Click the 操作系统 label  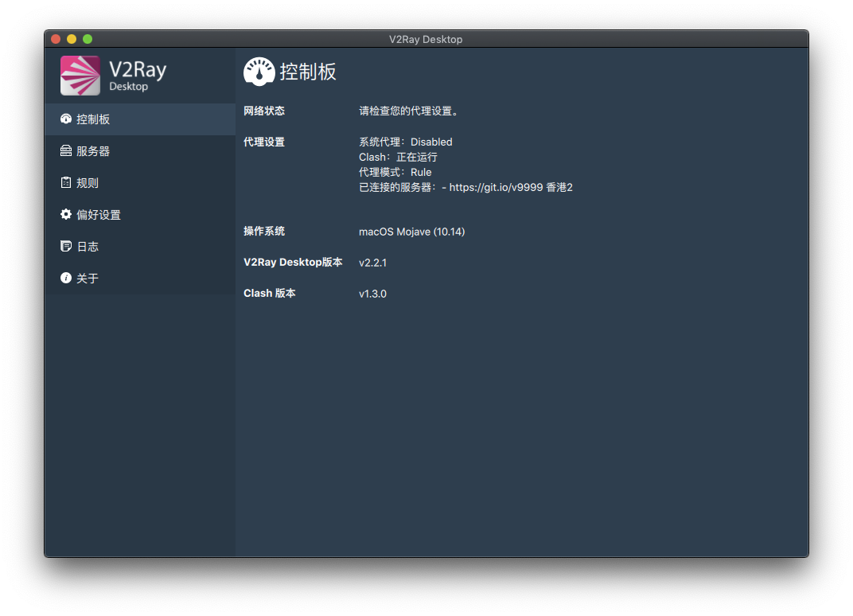click(x=264, y=232)
